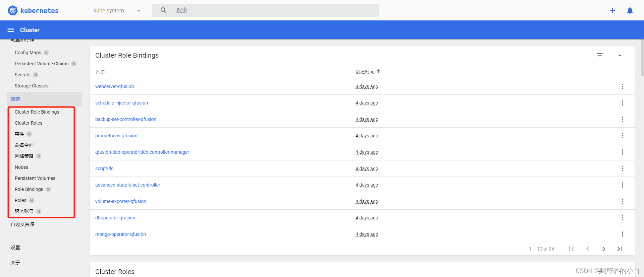Image resolution: width=644 pixels, height=277 pixels.
Task: Open Cluster Roles sidebar item
Action: pyautogui.click(x=29, y=123)
